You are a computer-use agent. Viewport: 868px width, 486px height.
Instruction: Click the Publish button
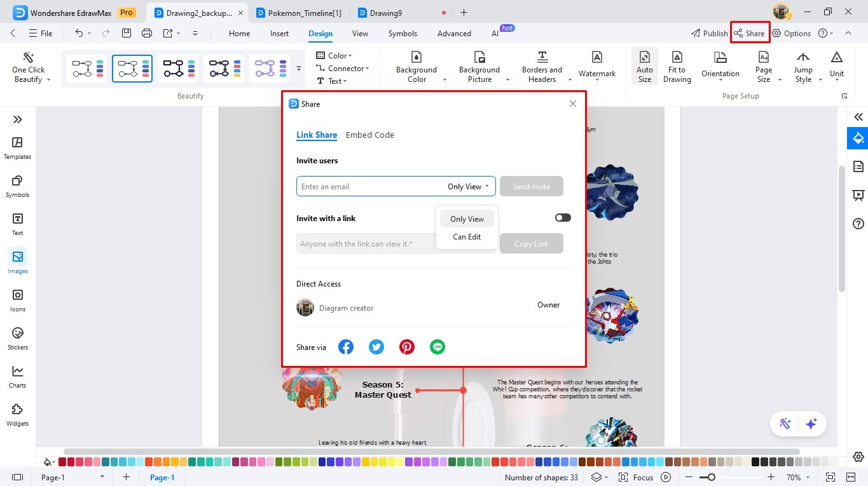[709, 33]
